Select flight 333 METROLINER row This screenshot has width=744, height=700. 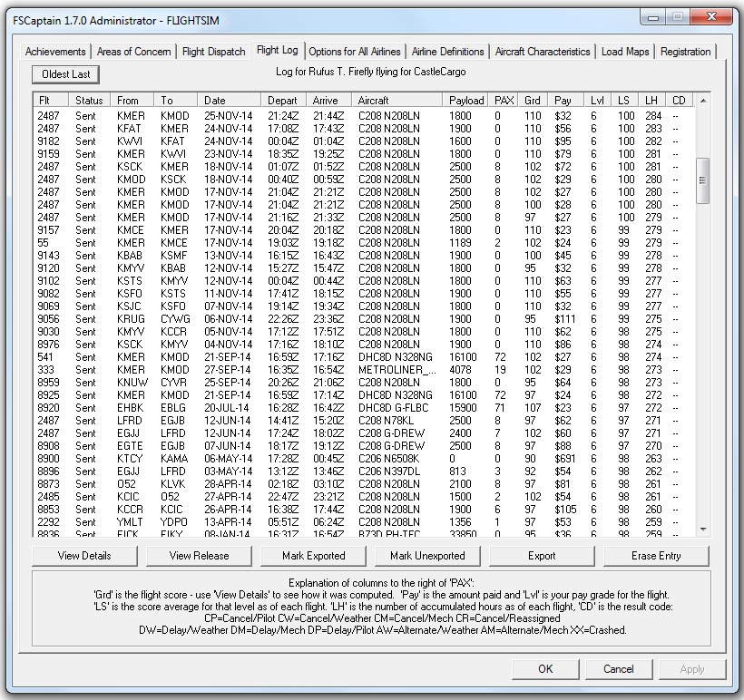coord(364,370)
